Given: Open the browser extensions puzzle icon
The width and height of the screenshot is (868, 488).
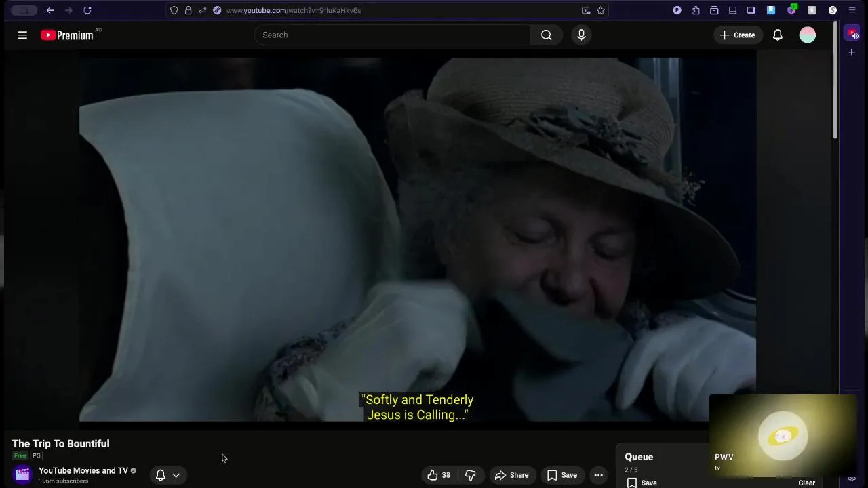Looking at the screenshot, I should point(696,10).
